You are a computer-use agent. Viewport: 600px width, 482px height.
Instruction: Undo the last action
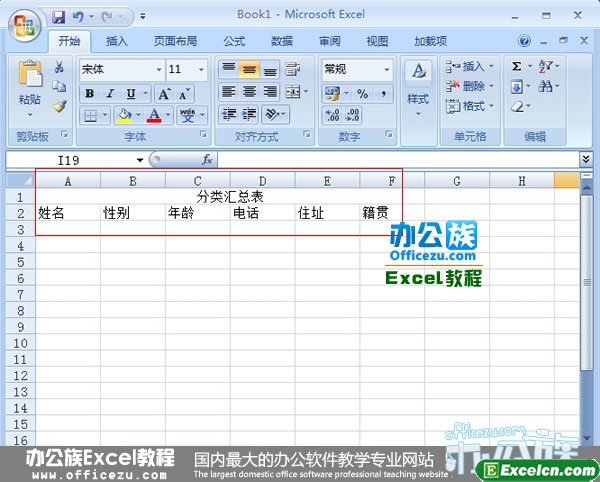[78, 16]
